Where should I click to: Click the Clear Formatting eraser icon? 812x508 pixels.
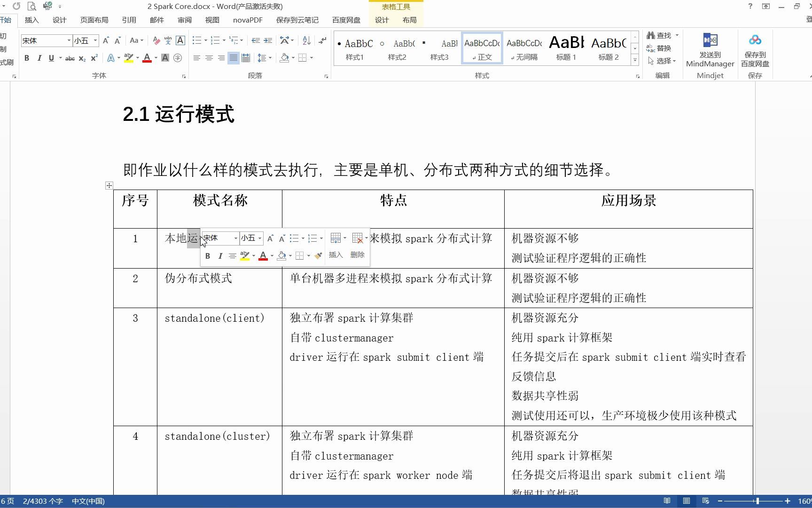tap(156, 41)
